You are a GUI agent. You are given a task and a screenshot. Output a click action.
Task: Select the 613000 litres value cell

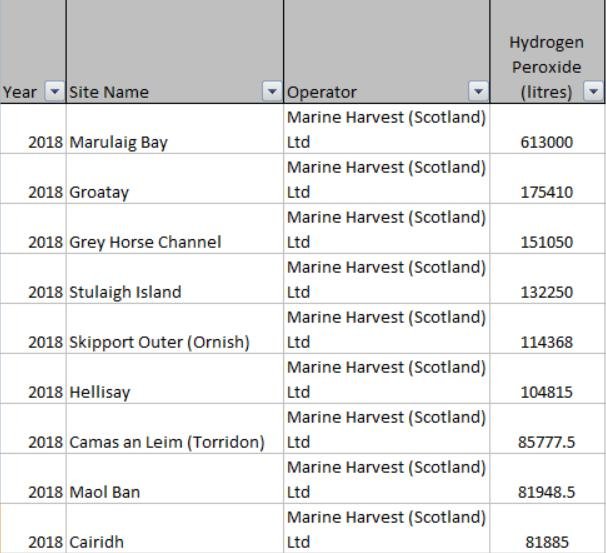[x=547, y=142]
